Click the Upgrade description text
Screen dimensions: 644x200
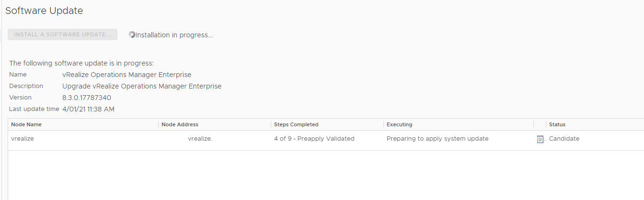click(x=142, y=86)
